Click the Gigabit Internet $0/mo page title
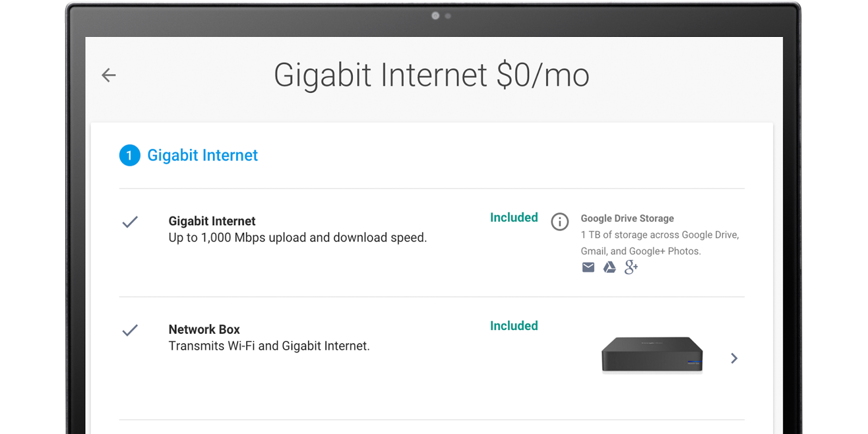Image resolution: width=868 pixels, height=434 pixels. pyautogui.click(x=431, y=75)
